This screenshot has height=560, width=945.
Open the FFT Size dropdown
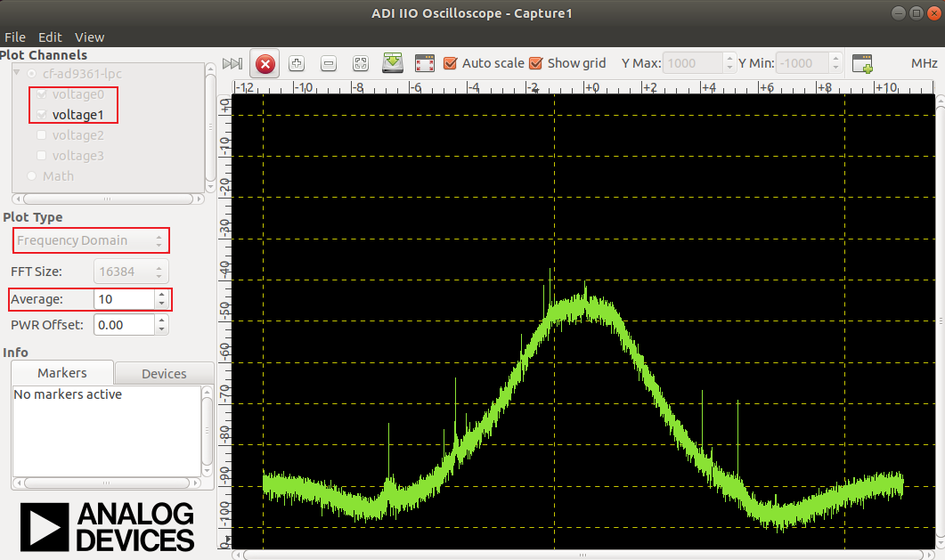(x=130, y=271)
